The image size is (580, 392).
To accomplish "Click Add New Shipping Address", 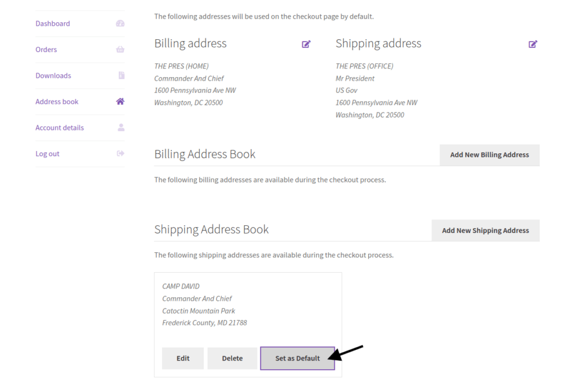I will click(x=486, y=230).
